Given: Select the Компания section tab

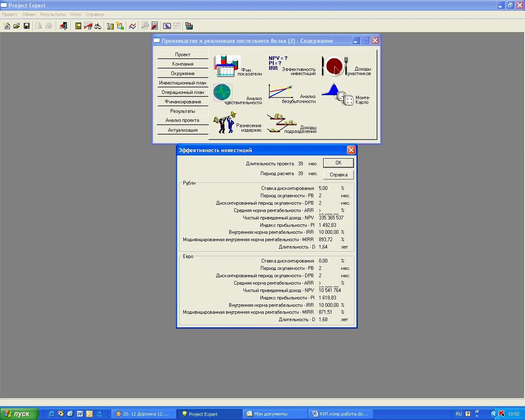Looking at the screenshot, I should point(183,64).
